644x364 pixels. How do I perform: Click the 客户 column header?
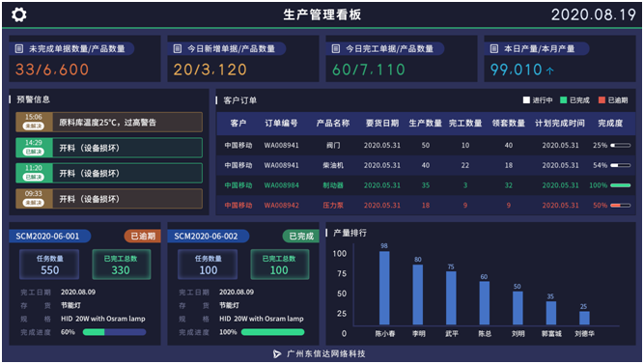238,124
